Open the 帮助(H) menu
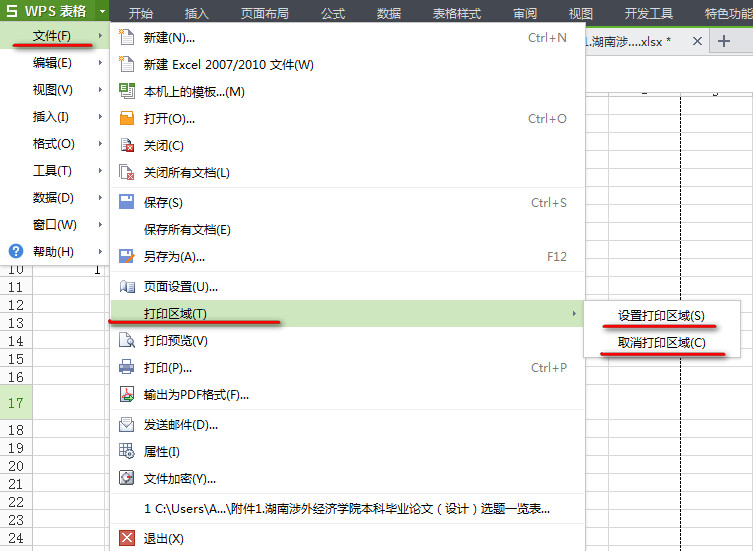Image resolution: width=753 pixels, height=551 pixels. (x=54, y=251)
